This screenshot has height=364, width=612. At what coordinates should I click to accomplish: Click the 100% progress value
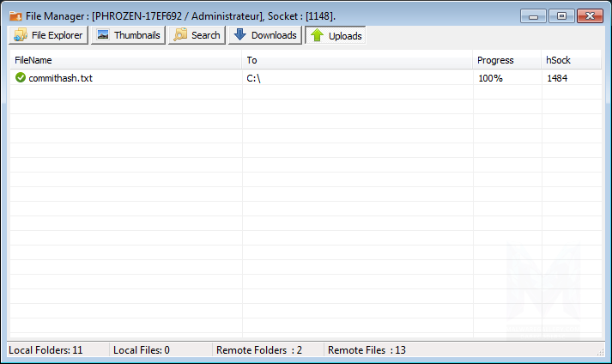[x=490, y=78]
